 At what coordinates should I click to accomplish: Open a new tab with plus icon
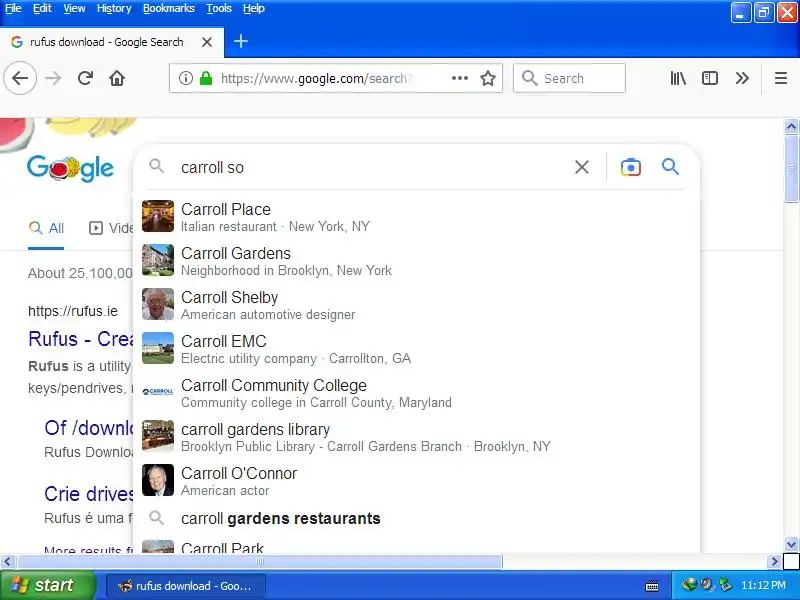(241, 41)
